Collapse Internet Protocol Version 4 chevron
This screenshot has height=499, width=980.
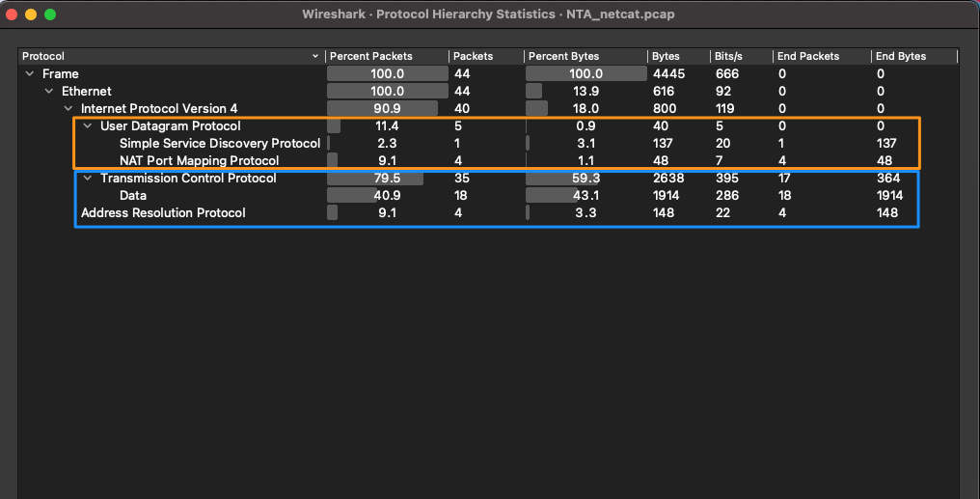(x=68, y=109)
